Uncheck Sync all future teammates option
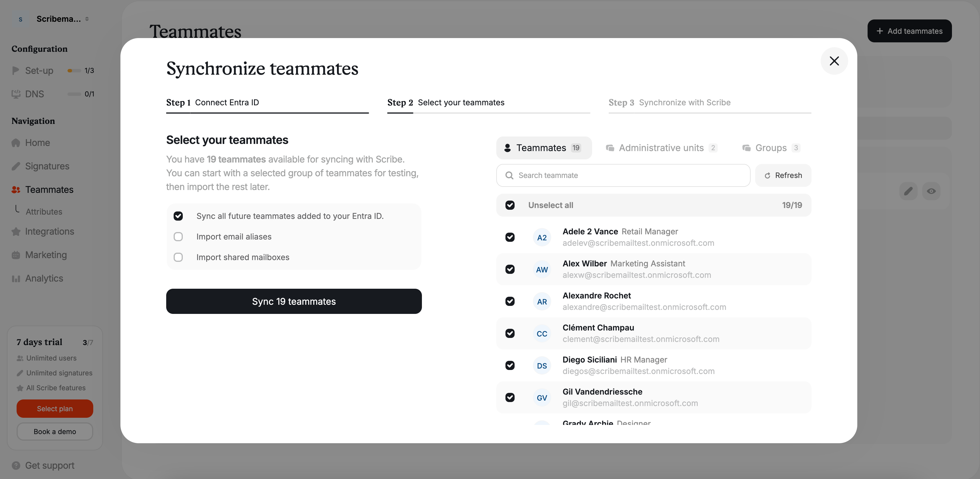 [x=178, y=216]
